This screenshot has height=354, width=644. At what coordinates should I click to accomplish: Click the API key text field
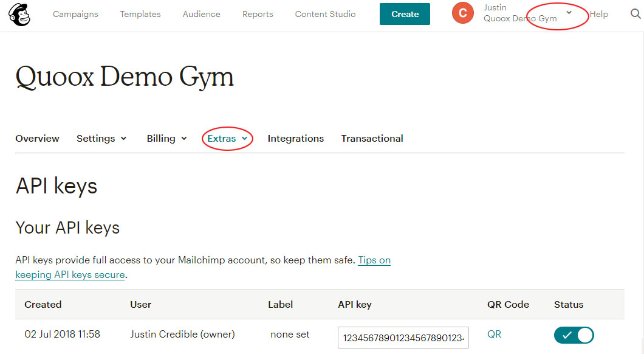(x=403, y=338)
